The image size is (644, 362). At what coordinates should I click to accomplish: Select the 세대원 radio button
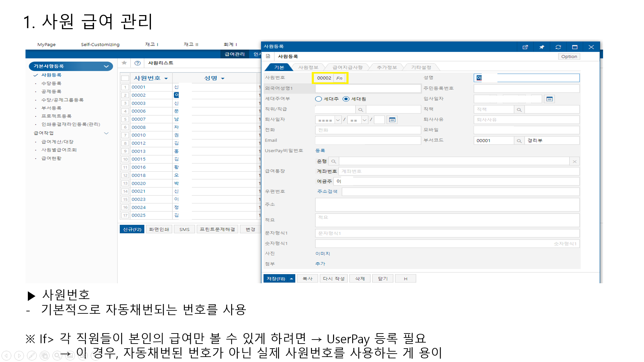click(x=346, y=99)
